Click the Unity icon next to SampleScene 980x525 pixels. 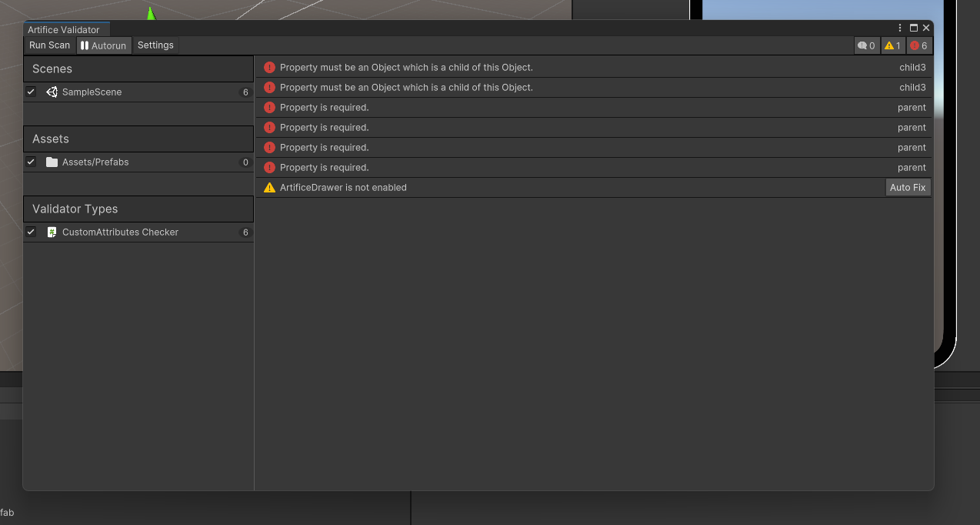[x=52, y=92]
